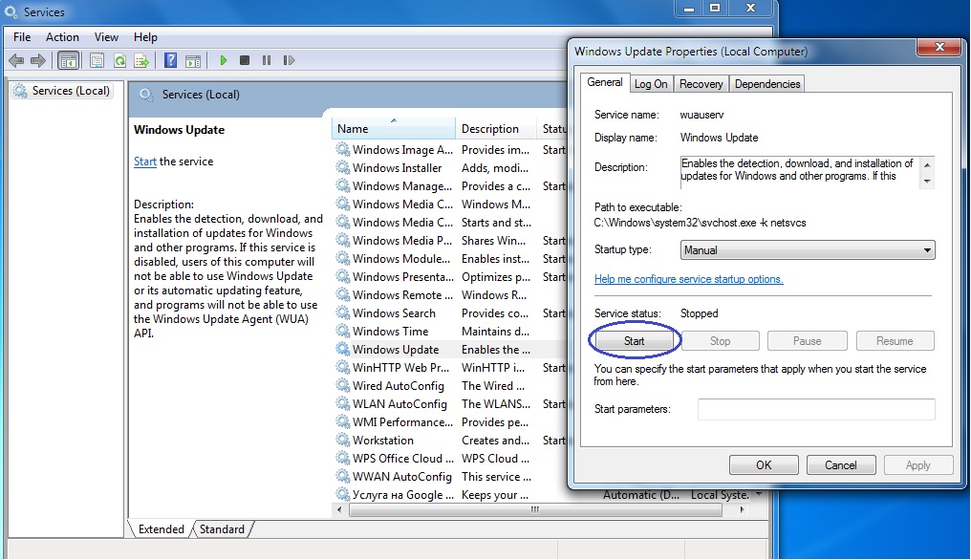Switch to the Standard view tab
Image resolution: width=971 pixels, height=560 pixels.
tap(221, 528)
